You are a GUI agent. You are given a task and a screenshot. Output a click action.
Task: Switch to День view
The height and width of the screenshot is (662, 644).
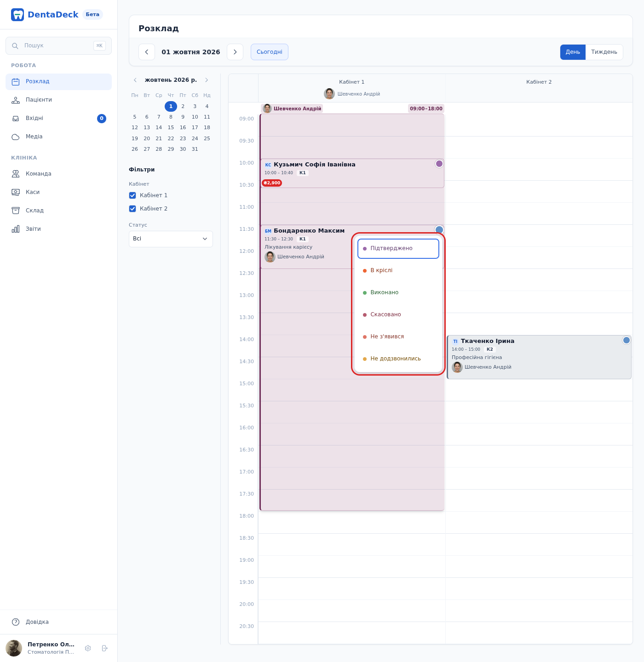point(573,52)
